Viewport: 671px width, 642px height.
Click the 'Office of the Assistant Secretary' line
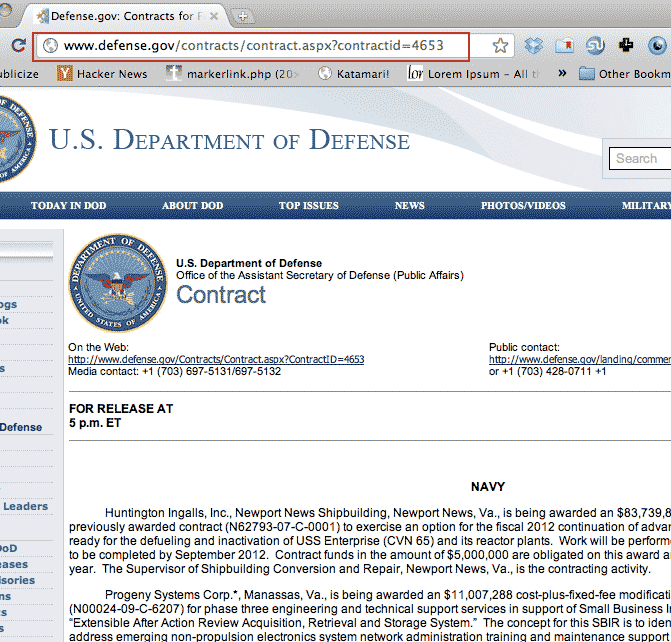point(320,275)
